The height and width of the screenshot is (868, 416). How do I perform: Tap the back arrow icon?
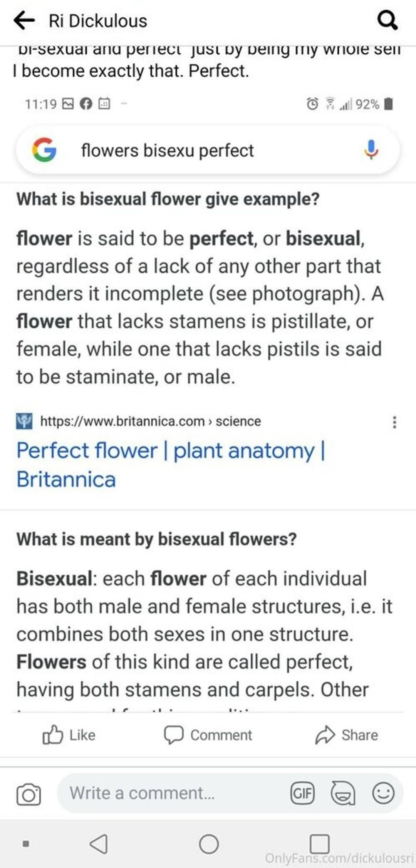coord(24,20)
